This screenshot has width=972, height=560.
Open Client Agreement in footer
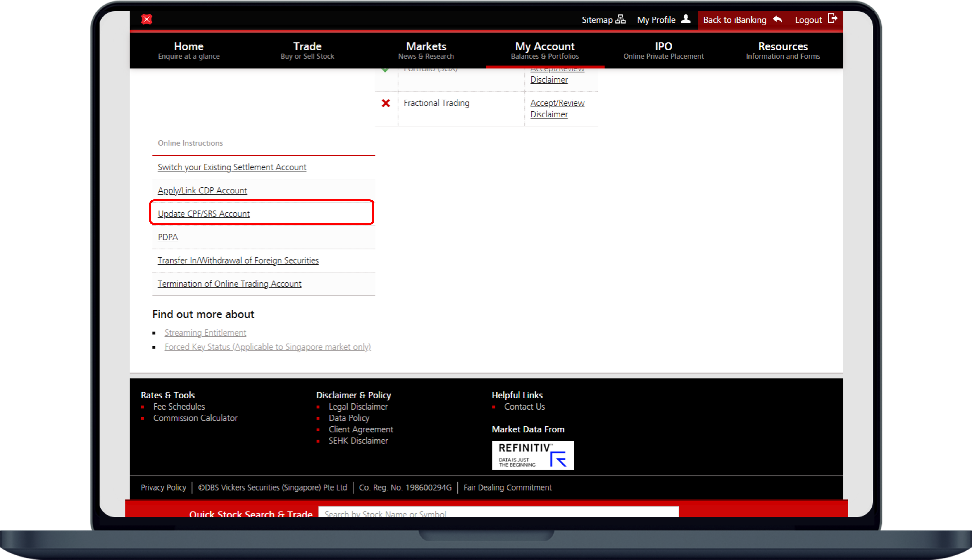[361, 429]
